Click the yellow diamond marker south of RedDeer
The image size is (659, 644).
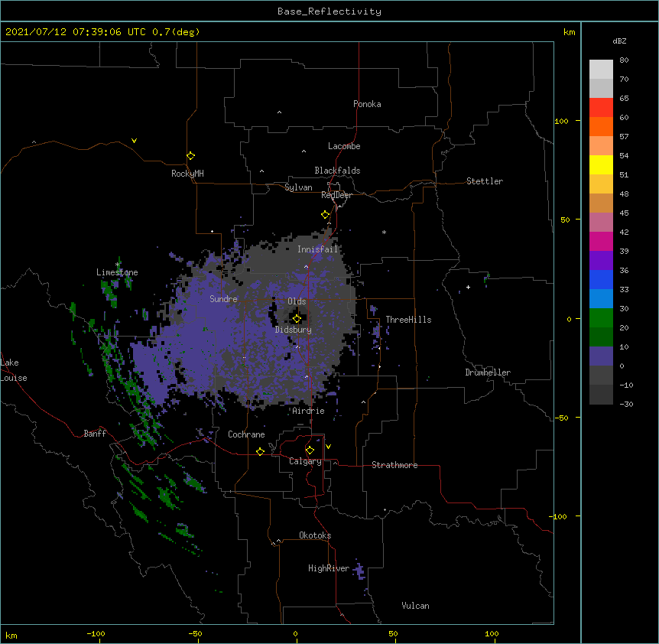[x=325, y=215]
